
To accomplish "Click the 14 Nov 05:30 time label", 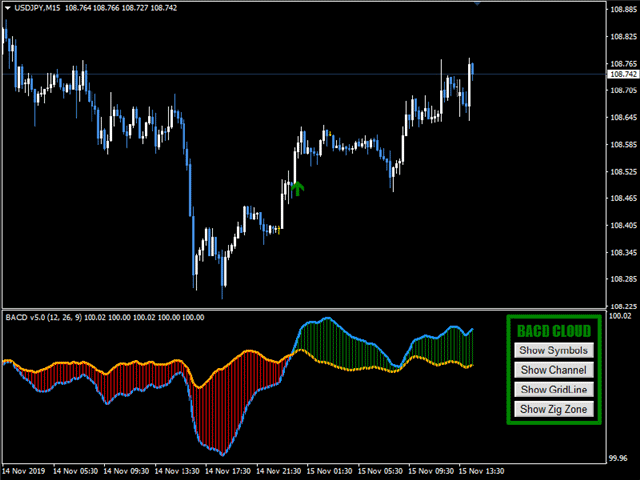I will pos(76,471).
